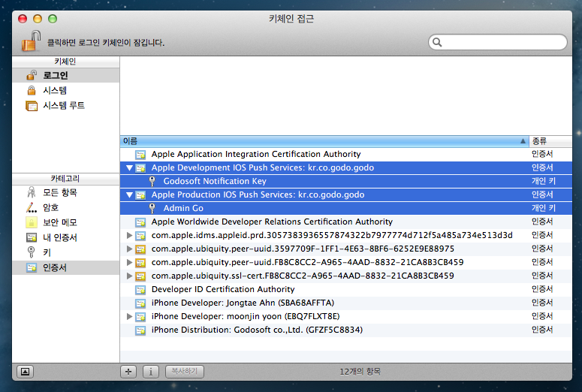The image size is (582, 392).
Task: Expand iPhone Developer: moonjin yoon row
Action: click(129, 316)
